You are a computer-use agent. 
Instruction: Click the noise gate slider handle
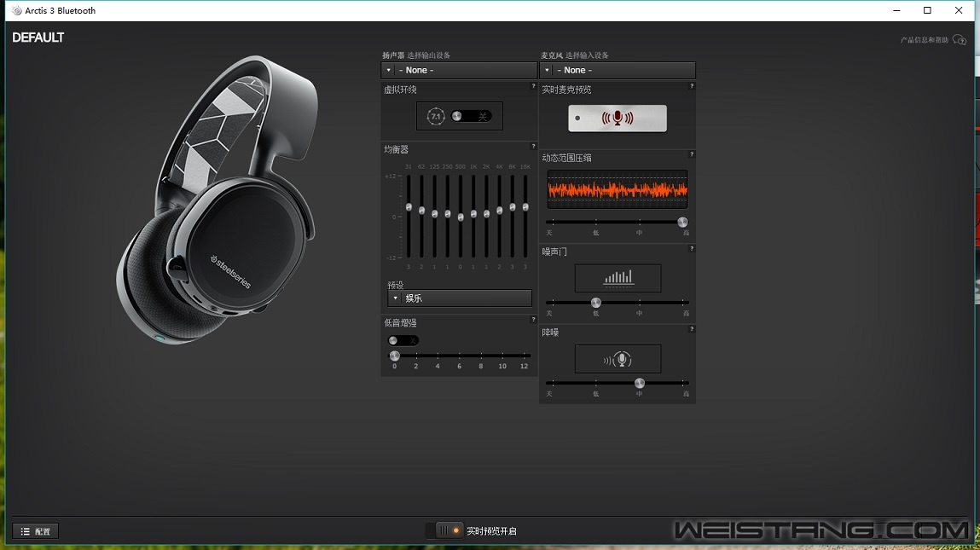pyautogui.click(x=595, y=303)
